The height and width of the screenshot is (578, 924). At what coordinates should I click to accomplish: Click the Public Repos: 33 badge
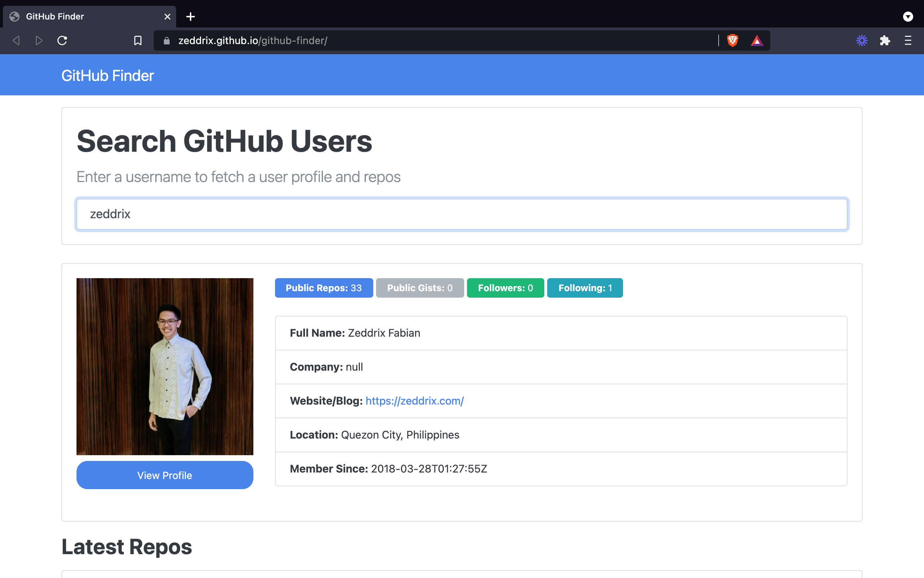coord(324,288)
